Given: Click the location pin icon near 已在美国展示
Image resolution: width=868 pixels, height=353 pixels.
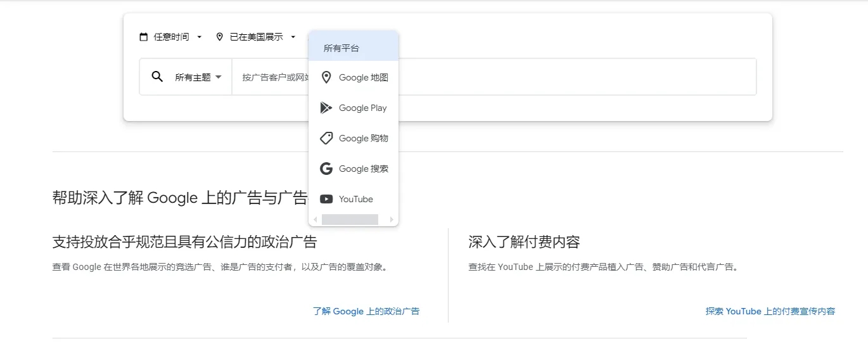Looking at the screenshot, I should click(x=220, y=37).
